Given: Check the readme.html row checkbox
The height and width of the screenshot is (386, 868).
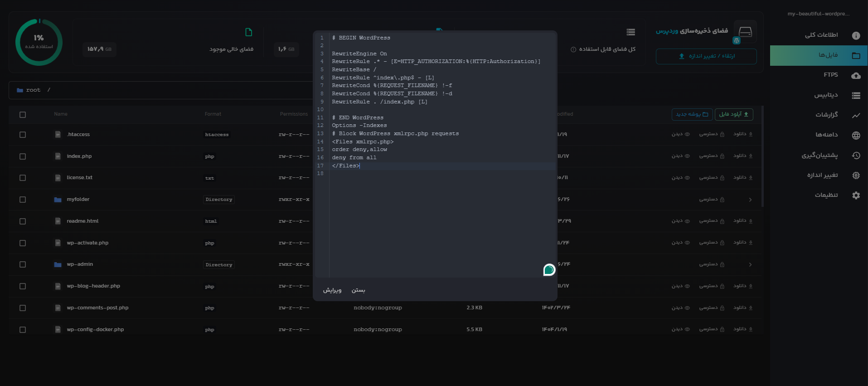Looking at the screenshot, I should [x=23, y=221].
